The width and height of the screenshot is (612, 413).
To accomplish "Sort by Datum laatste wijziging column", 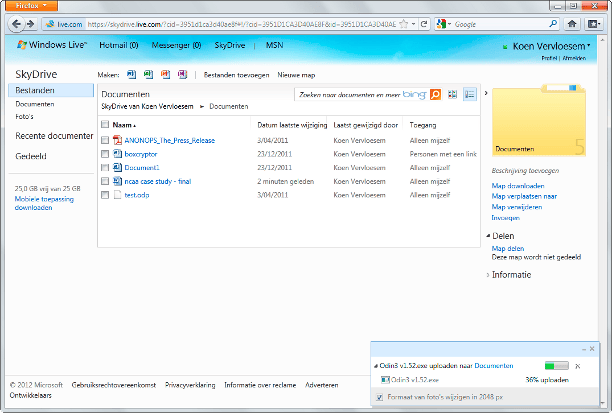I will coord(292,125).
